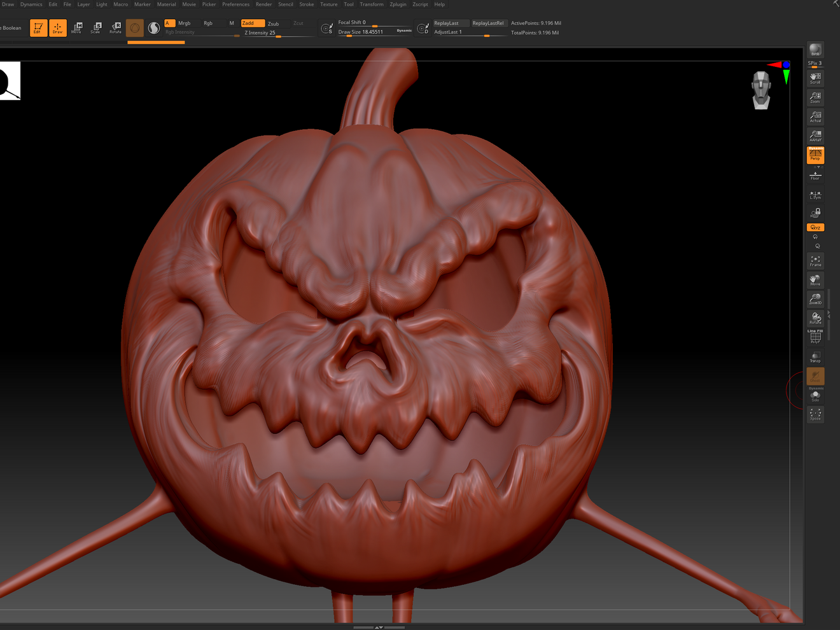Click the Z axis rotation icon
The width and height of the screenshot is (840, 630).
tap(818, 246)
